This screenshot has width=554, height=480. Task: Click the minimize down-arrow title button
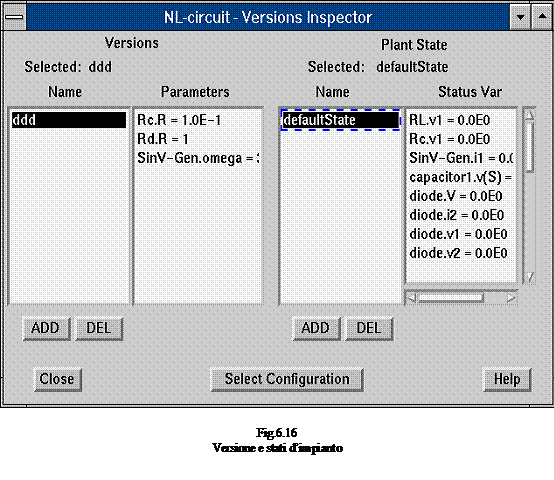point(520,17)
